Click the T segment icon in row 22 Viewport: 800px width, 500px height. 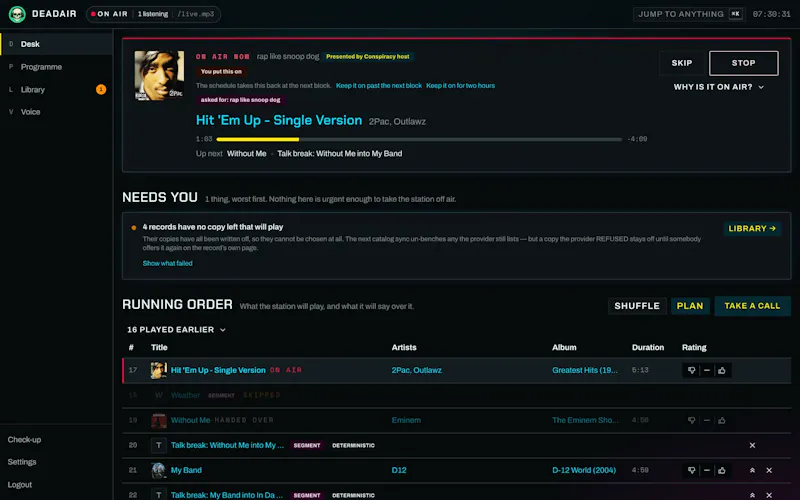159,494
